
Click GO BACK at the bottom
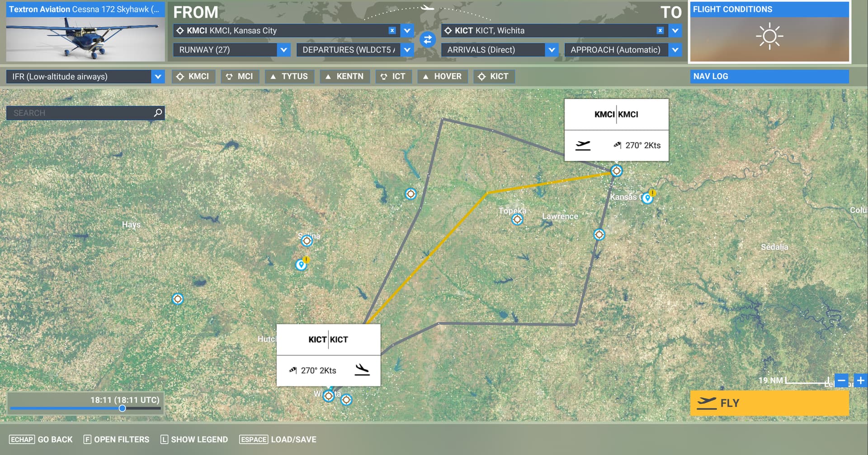[41, 440]
